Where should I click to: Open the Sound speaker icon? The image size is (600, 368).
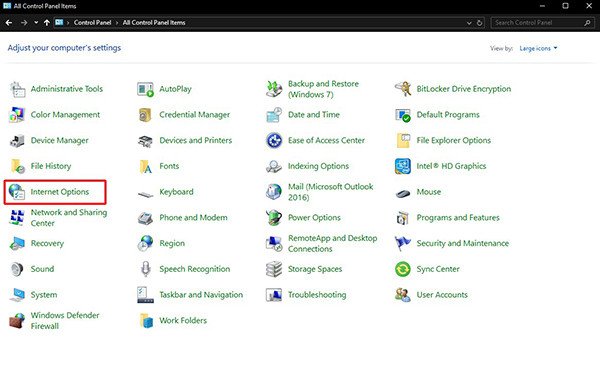pyautogui.click(x=17, y=269)
